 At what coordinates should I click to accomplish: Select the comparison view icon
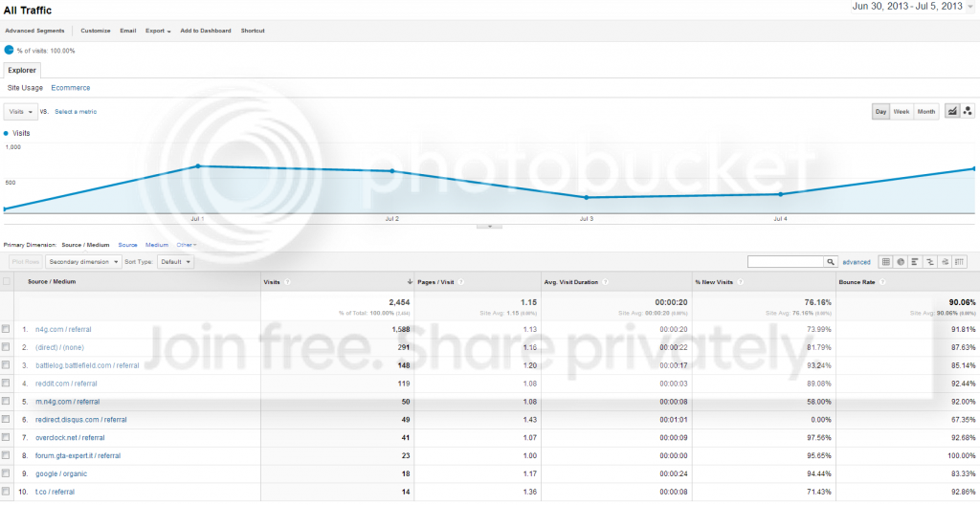[930, 262]
